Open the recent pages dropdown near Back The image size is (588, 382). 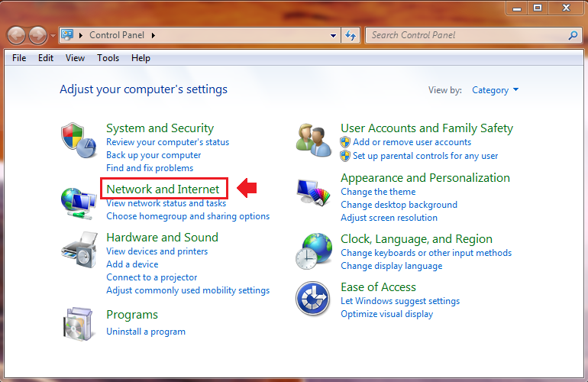53,36
